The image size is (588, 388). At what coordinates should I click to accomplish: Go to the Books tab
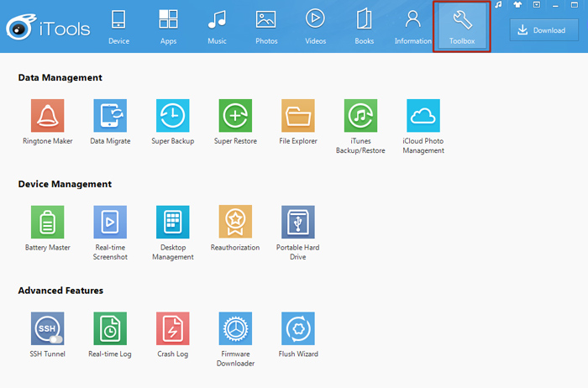[x=364, y=27]
